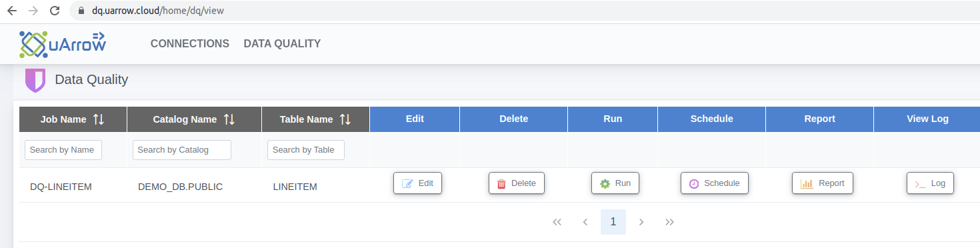Open the CONNECTIONS menu
The image size is (980, 248).
(190, 43)
